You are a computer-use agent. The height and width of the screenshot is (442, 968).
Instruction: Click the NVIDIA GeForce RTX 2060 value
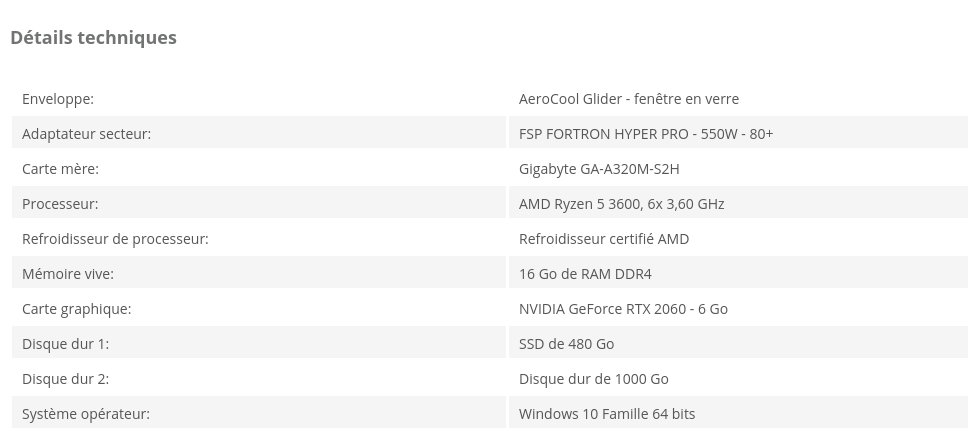(x=623, y=309)
